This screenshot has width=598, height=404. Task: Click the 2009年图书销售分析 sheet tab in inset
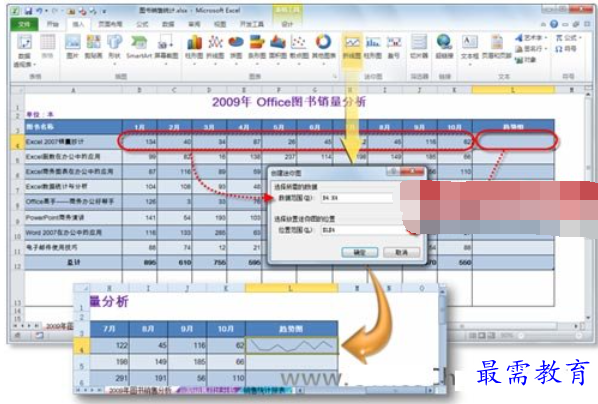pyautogui.click(x=139, y=390)
